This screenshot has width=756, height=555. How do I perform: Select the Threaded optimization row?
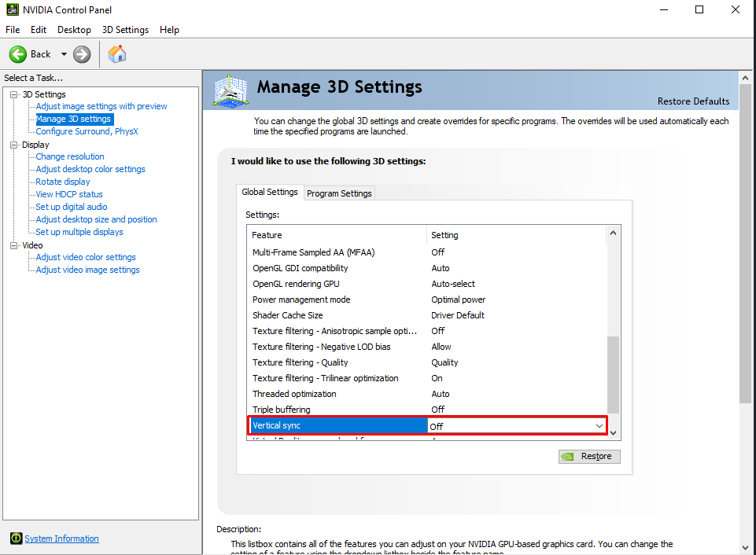pyautogui.click(x=426, y=394)
